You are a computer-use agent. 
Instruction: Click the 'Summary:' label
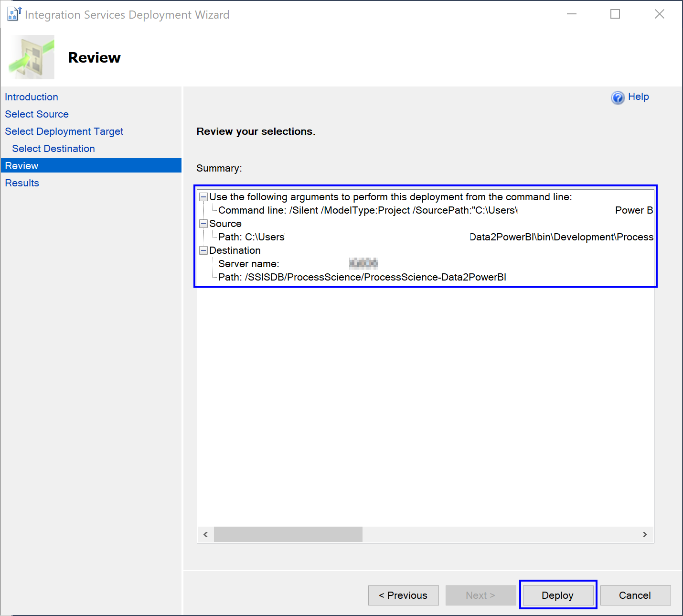(x=219, y=168)
